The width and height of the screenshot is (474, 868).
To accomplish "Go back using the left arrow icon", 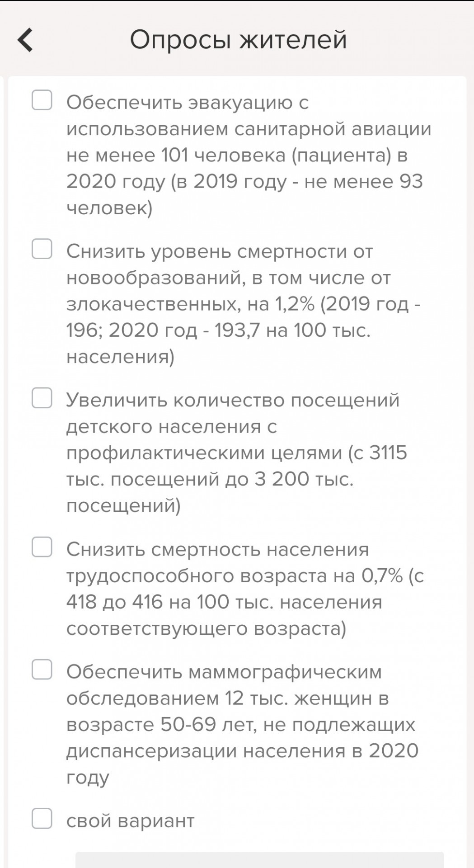I will 25,40.
